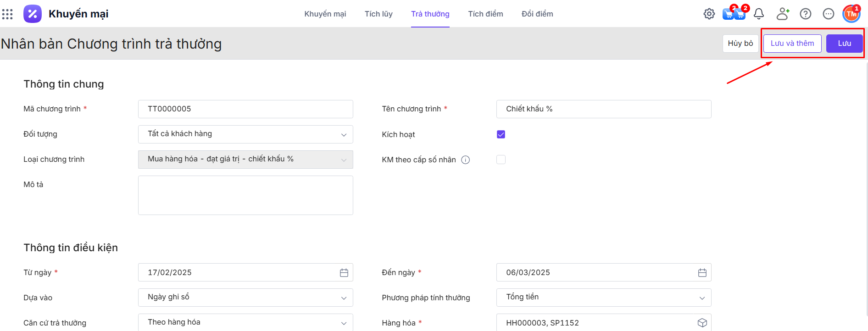
Task: Expand the Đối tượng dropdown
Action: [245, 134]
